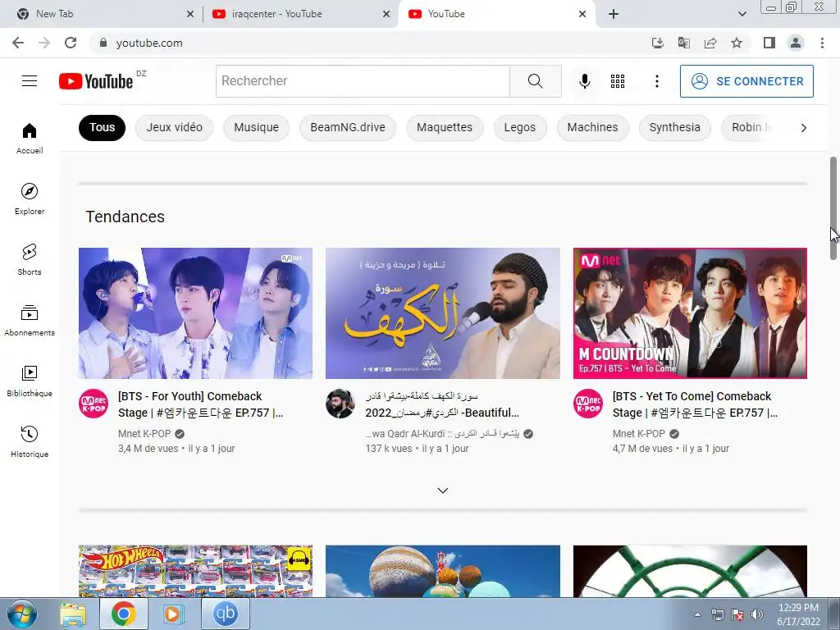Click the install/download icon in the address bar

[657, 43]
